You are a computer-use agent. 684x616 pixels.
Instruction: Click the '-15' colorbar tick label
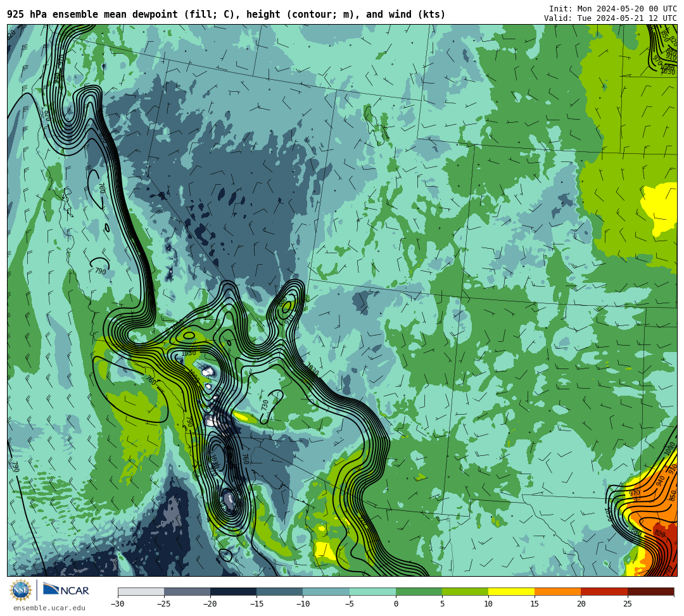tap(256, 604)
